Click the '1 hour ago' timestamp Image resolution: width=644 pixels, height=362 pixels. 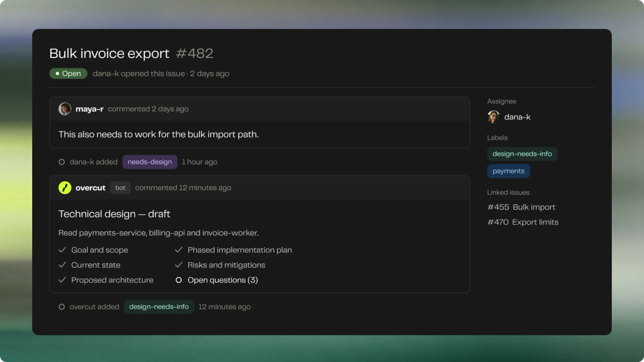pos(200,162)
